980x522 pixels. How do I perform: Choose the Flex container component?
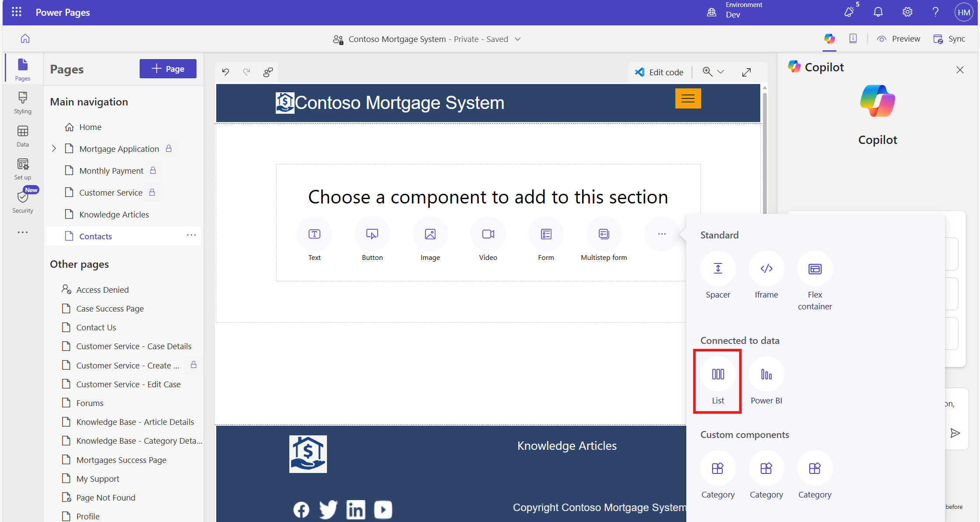[815, 269]
